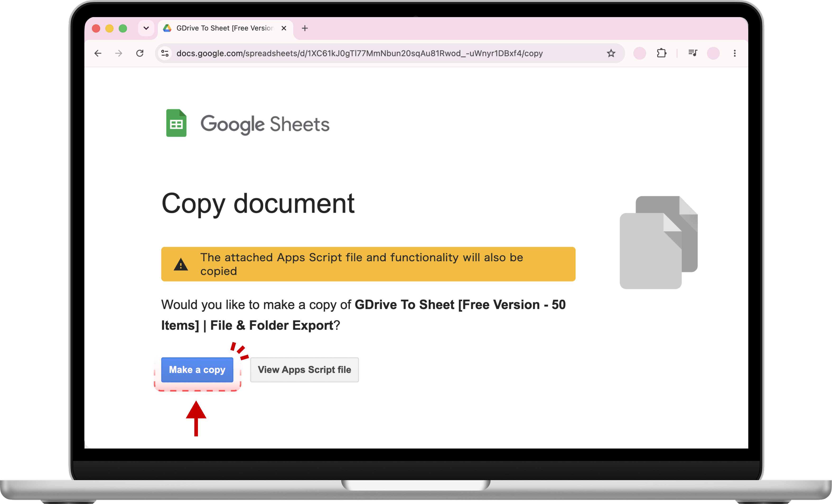Viewport: 832px width, 504px height.
Task: Expand the tab search dropdown arrow
Action: pyautogui.click(x=146, y=28)
